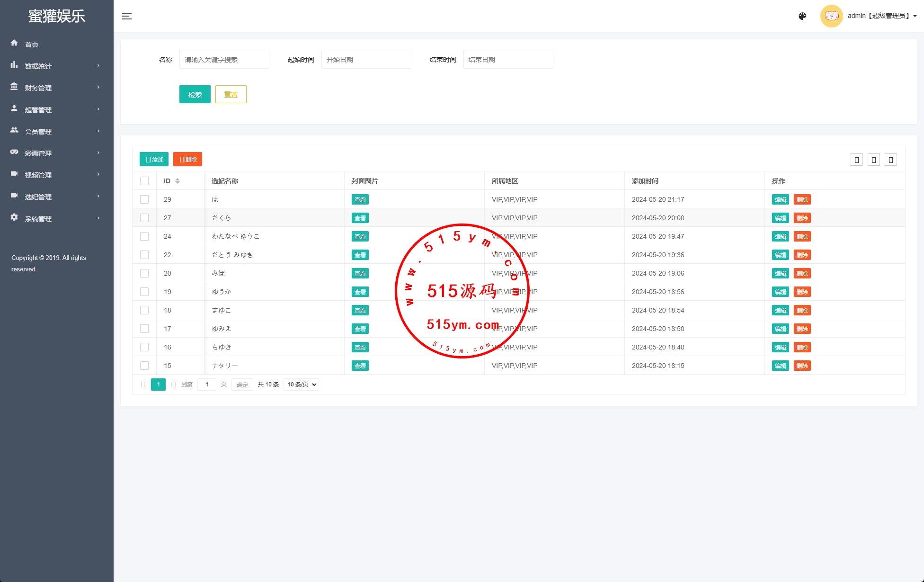Click the orange 删除 button for row 24
This screenshot has width=924, height=582.
click(802, 236)
